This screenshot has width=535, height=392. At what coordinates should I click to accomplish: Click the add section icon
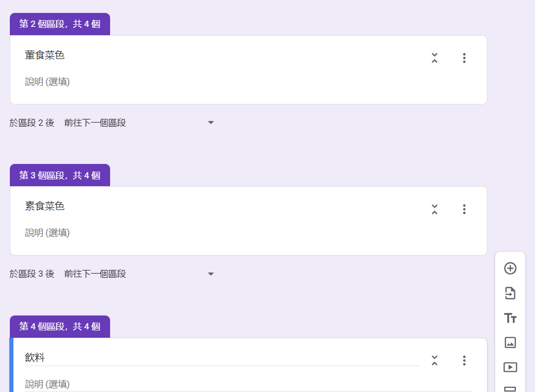click(510, 389)
